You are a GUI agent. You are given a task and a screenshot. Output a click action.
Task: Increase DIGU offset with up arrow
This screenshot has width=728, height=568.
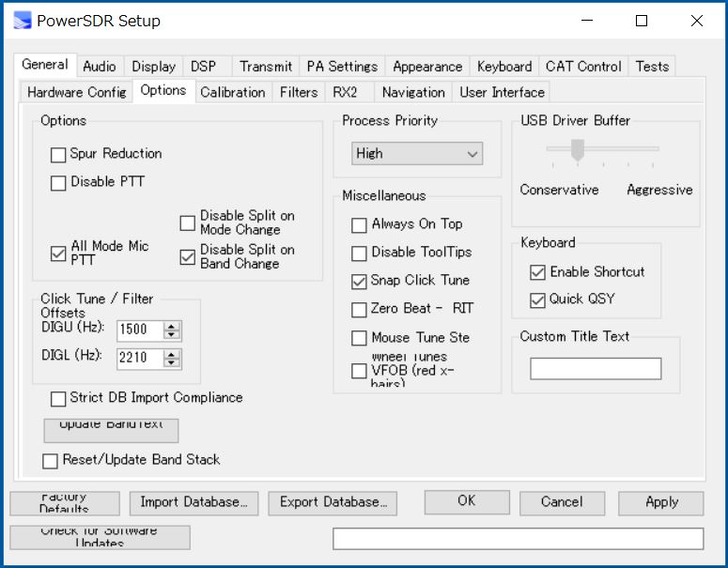(x=172, y=326)
